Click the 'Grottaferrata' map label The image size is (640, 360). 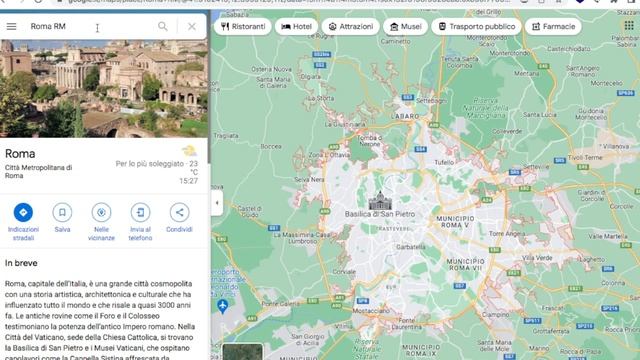pos(551,331)
